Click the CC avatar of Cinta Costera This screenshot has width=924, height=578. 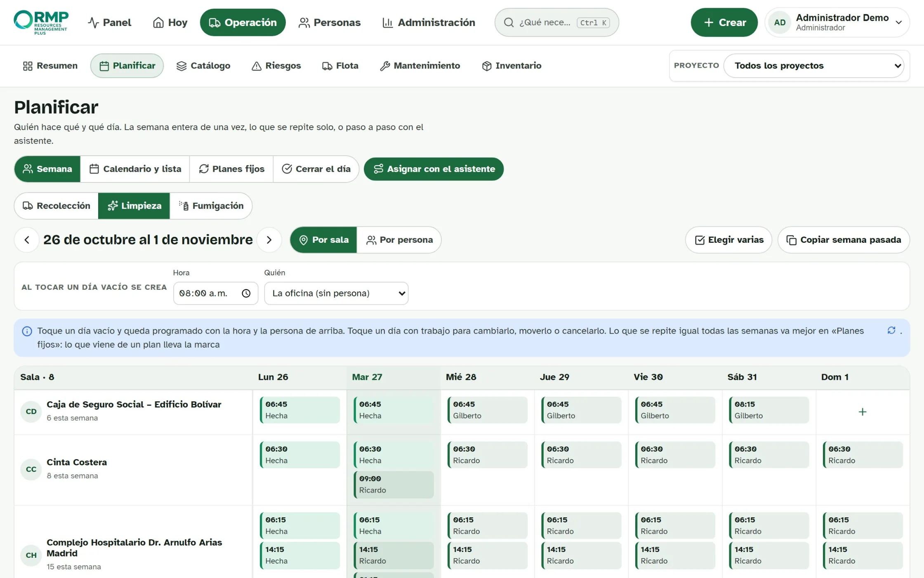[x=31, y=469]
